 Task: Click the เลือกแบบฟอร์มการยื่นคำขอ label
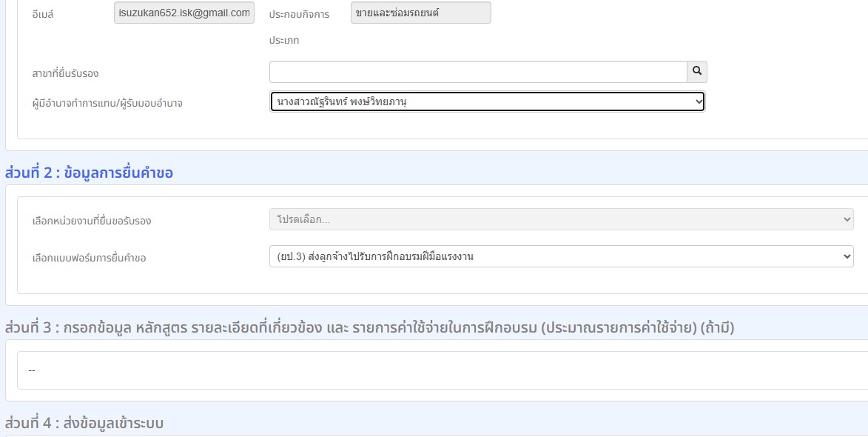[x=89, y=258]
